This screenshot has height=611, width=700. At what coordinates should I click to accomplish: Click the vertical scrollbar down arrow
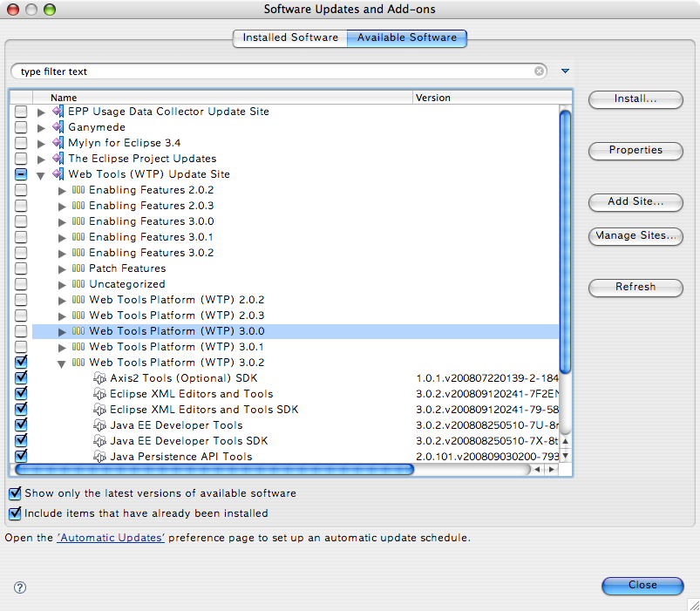pyautogui.click(x=565, y=456)
